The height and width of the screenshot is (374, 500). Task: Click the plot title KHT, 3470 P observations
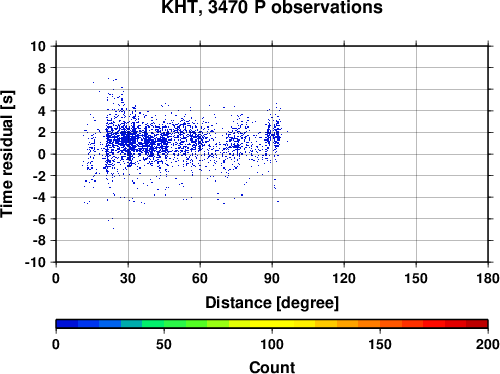coord(272,7)
